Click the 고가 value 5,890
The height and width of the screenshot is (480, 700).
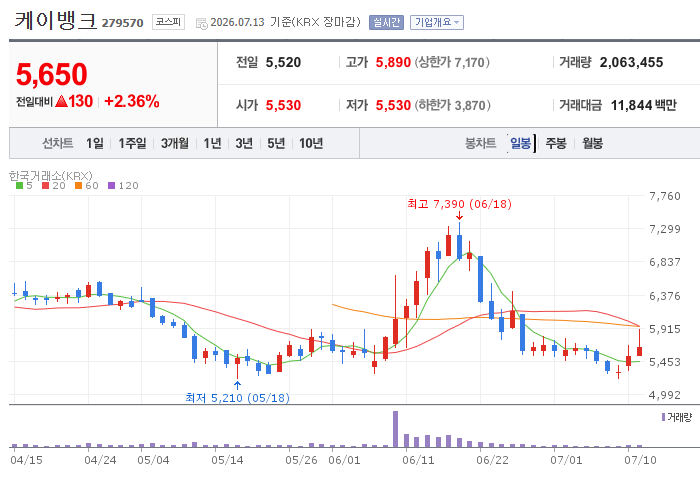pos(393,63)
